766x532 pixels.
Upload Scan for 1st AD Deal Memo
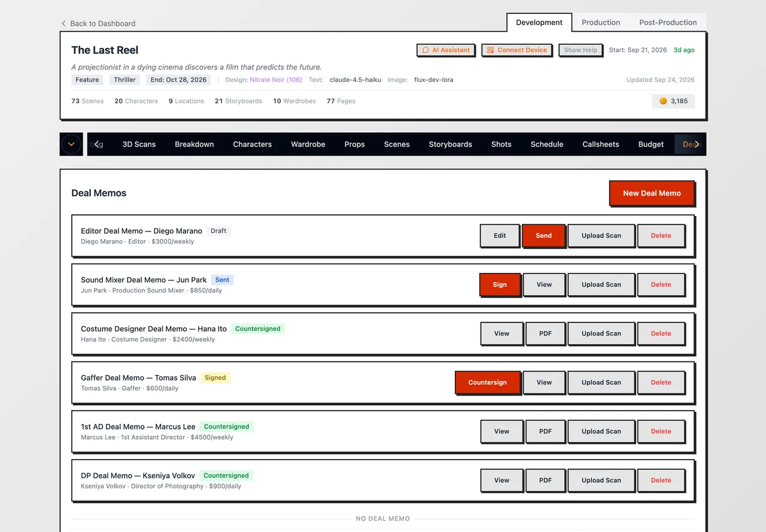601,431
